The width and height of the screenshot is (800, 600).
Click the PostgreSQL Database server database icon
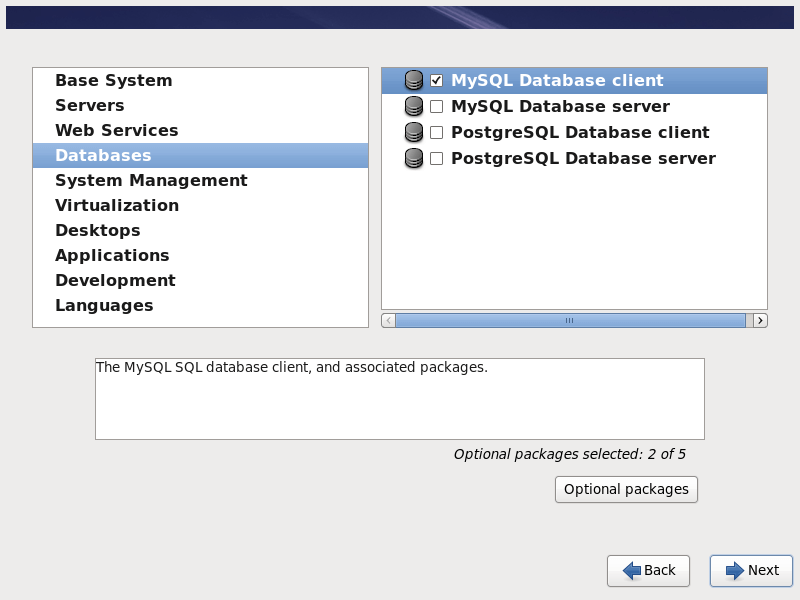pos(414,159)
